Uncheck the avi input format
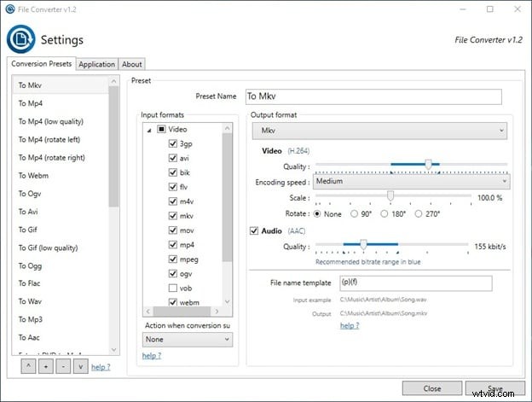 [x=173, y=158]
